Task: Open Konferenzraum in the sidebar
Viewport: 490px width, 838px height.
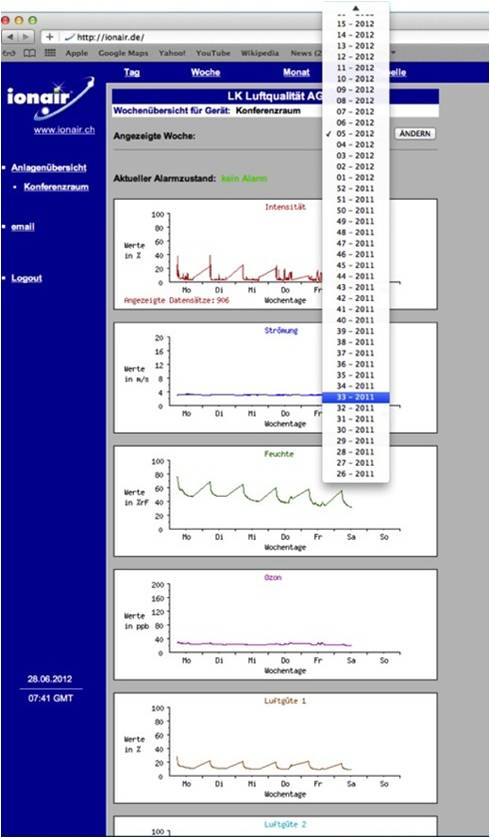Action: [56, 187]
